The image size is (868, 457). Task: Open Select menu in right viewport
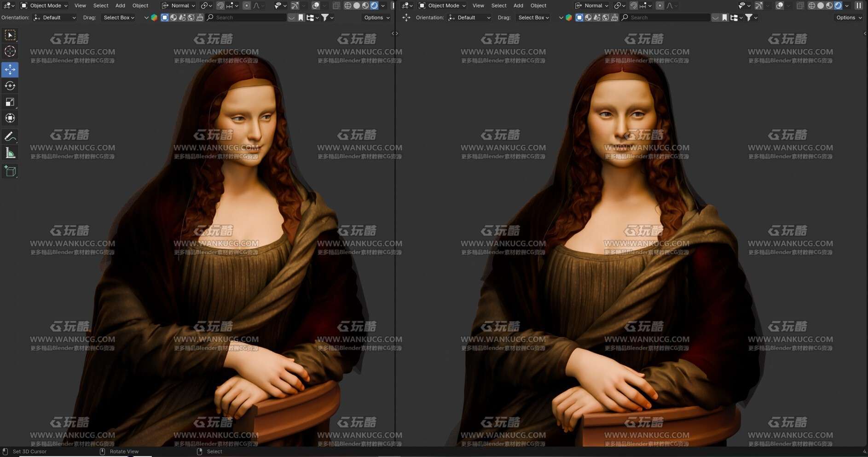click(499, 6)
